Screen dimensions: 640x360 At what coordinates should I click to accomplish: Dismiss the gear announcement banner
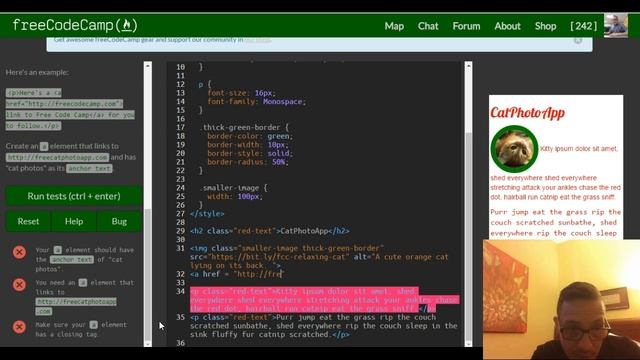coord(578,40)
